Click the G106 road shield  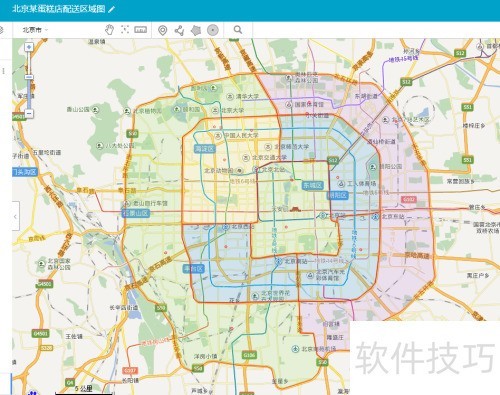[249, 355]
